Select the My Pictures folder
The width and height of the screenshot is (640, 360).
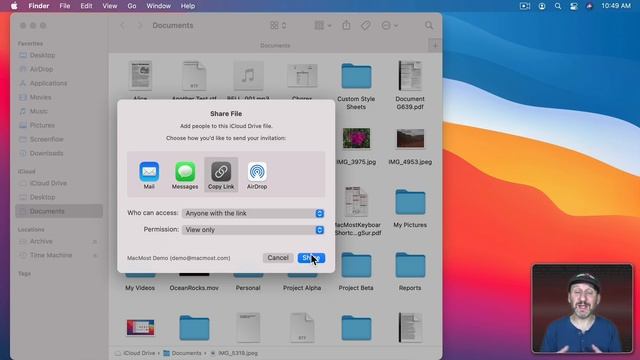coord(410,202)
